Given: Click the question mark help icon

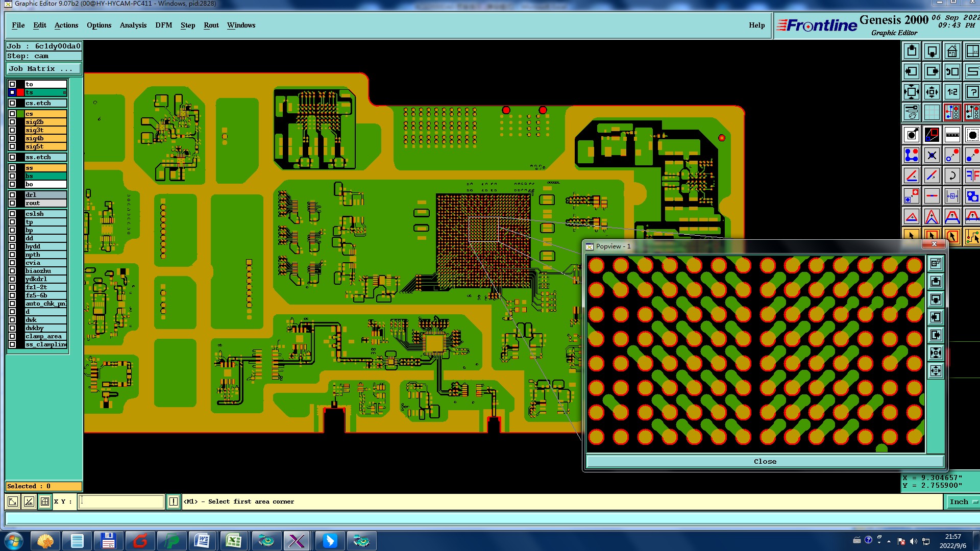Looking at the screenshot, I should 972,92.
